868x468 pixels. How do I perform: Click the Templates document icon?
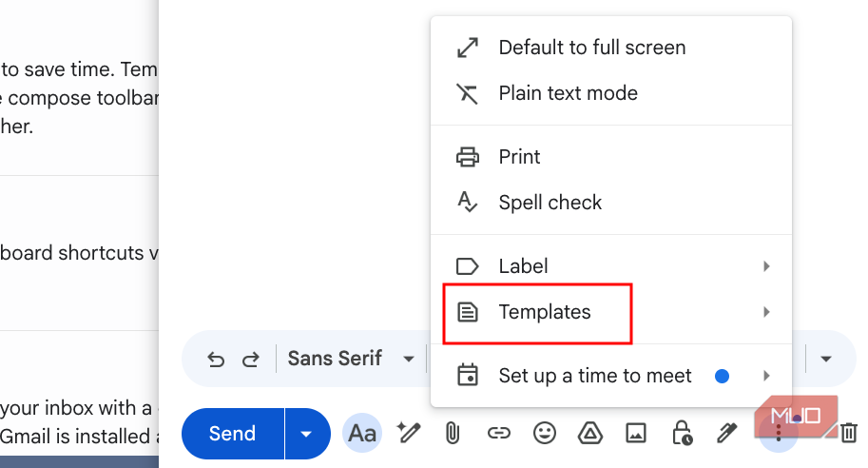pos(468,312)
